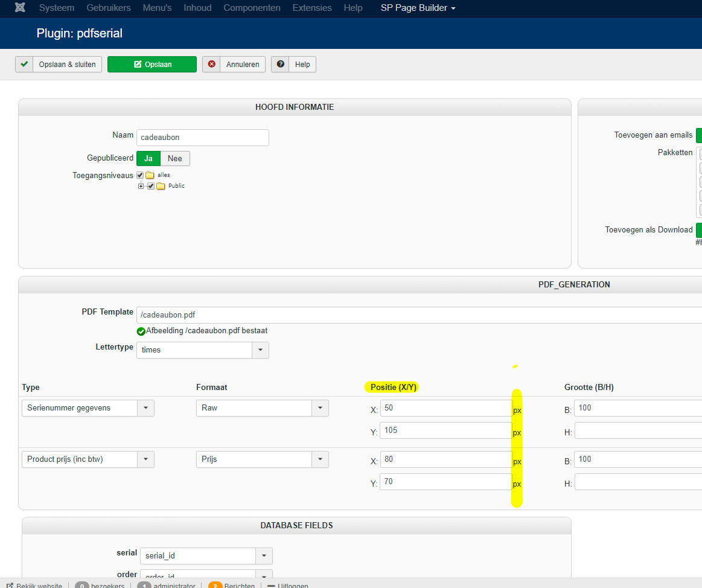This screenshot has width=702, height=588.
Task: Open the Componenten menu
Action: click(252, 8)
